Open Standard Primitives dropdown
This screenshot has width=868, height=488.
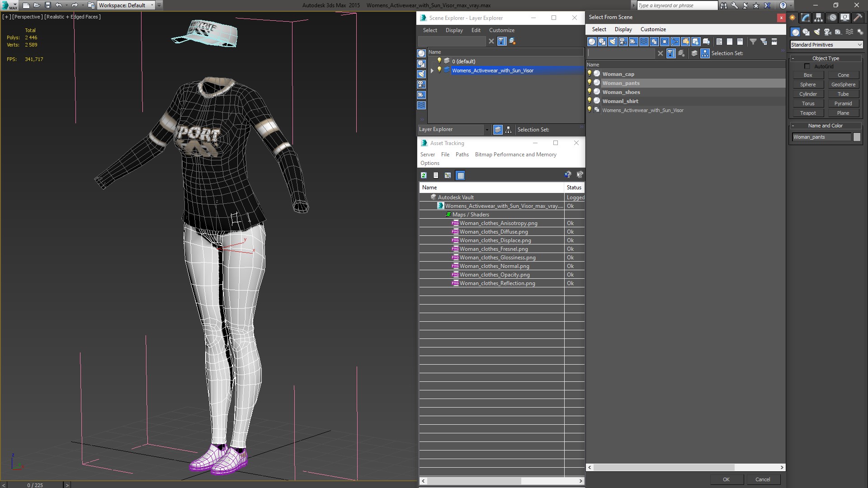point(826,45)
